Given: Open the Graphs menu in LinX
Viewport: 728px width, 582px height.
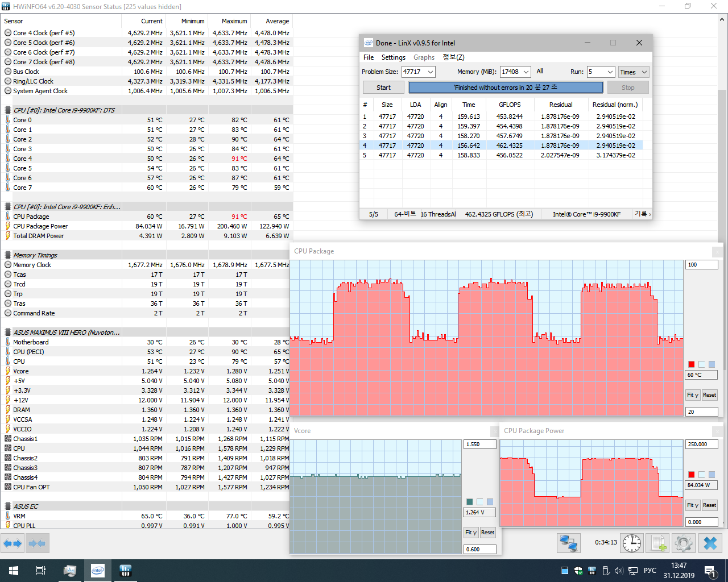Looking at the screenshot, I should (x=424, y=57).
